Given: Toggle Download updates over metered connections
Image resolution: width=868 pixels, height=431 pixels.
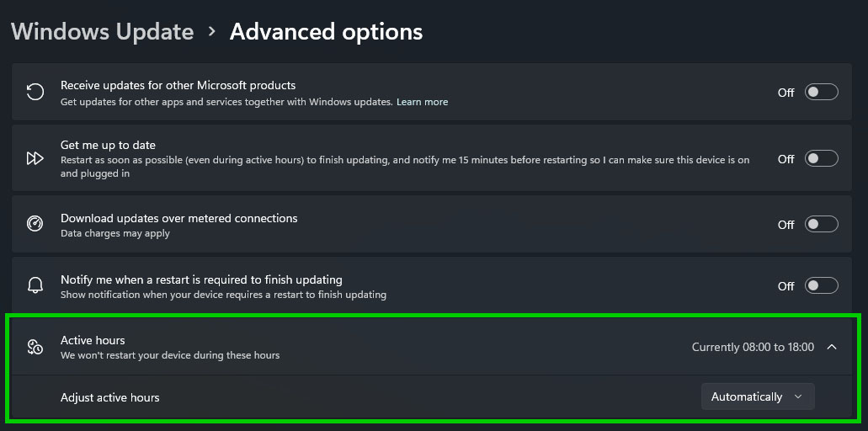Looking at the screenshot, I should pyautogui.click(x=821, y=224).
